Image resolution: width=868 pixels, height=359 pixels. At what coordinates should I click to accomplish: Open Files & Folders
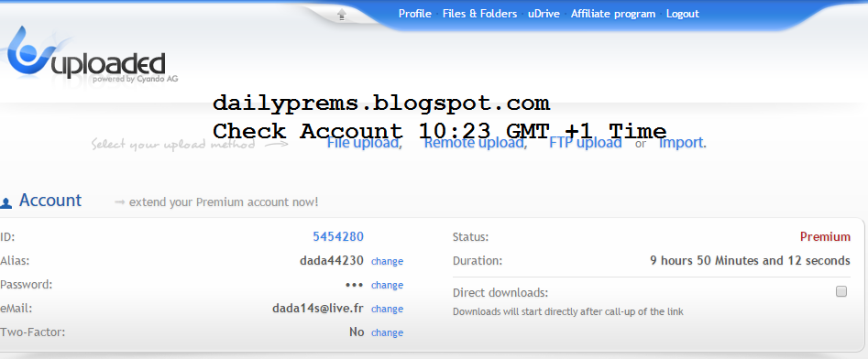(x=479, y=14)
